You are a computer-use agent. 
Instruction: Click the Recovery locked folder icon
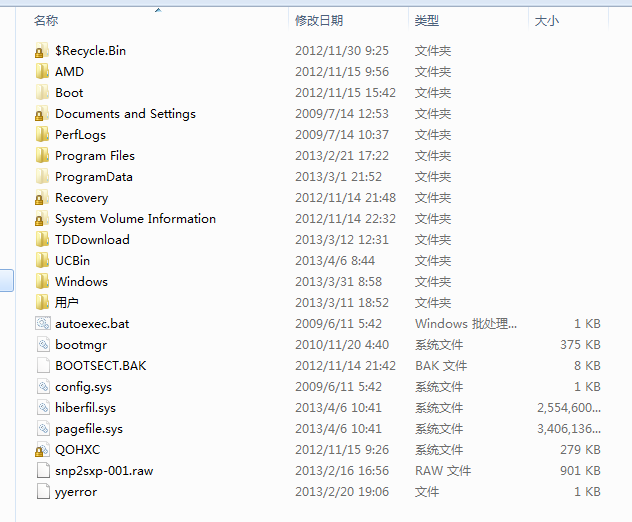coord(42,198)
